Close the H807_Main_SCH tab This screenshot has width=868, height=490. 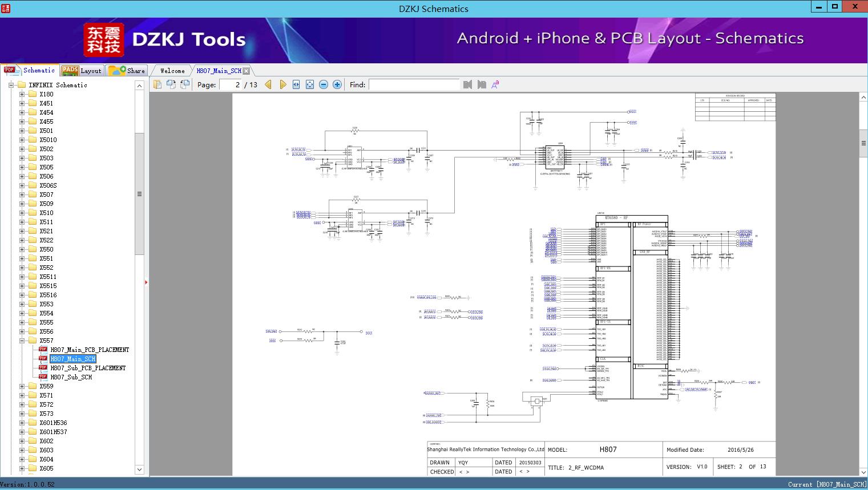pos(247,71)
